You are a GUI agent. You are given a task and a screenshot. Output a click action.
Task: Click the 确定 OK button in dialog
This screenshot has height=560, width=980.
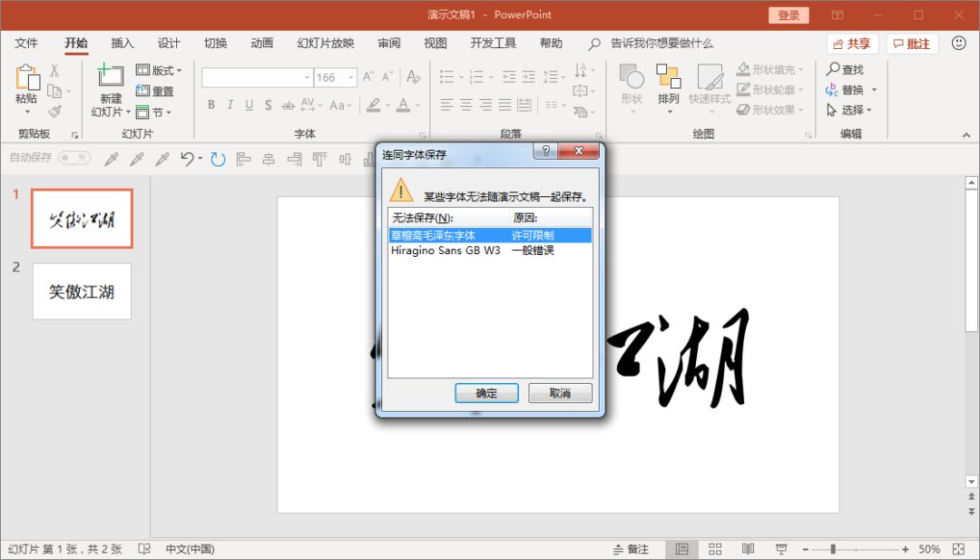click(486, 393)
